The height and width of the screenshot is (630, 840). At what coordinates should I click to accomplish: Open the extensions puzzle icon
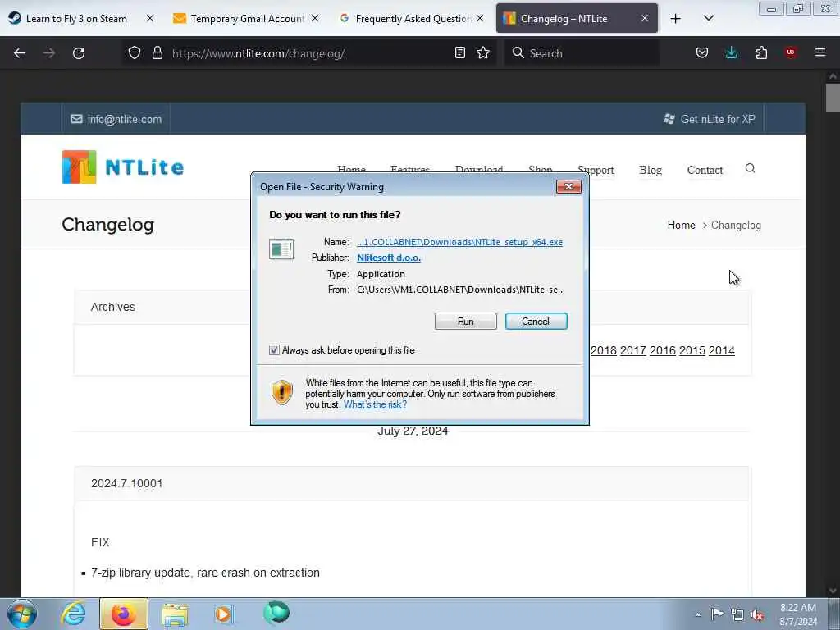[x=761, y=52]
